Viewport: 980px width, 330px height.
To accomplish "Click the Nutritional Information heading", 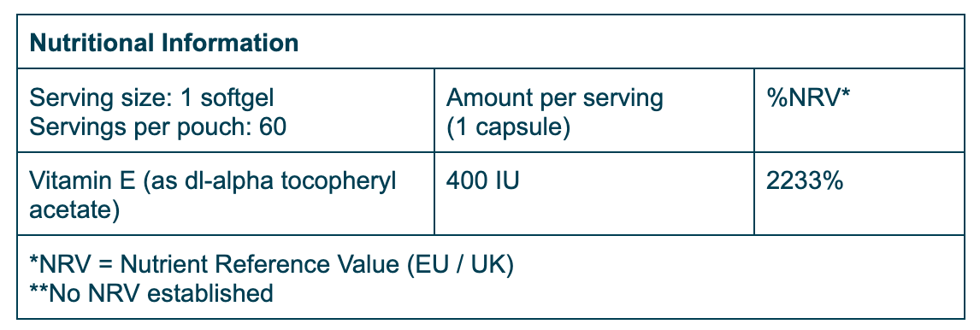I will 163,43.
